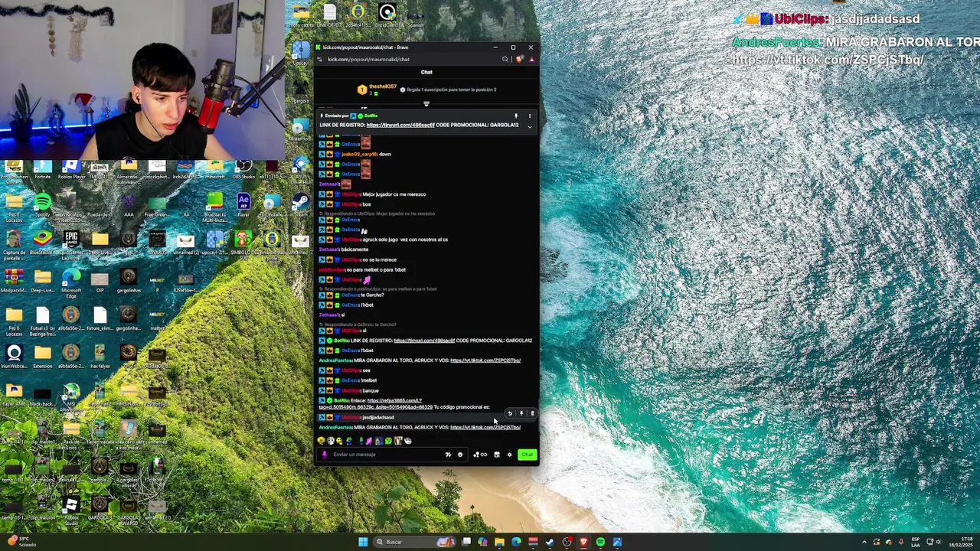The height and width of the screenshot is (551, 980).
Task: Insert the first yellow face emote from quick bar
Action: click(x=321, y=441)
